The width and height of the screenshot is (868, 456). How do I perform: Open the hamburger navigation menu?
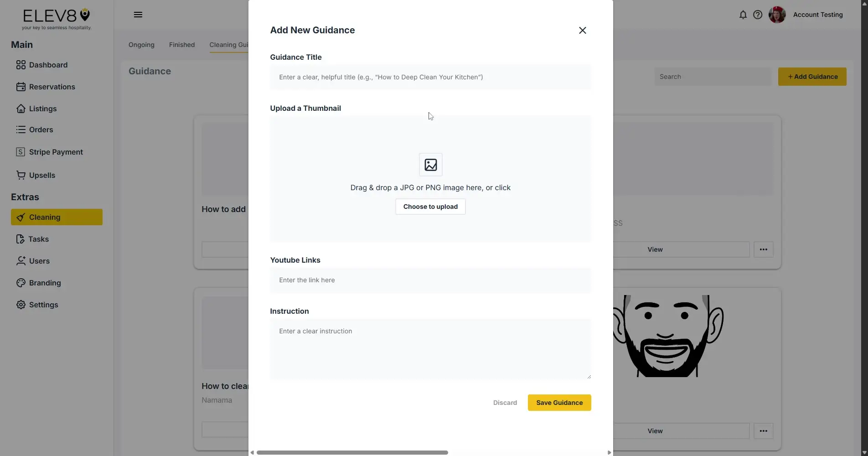tap(138, 15)
